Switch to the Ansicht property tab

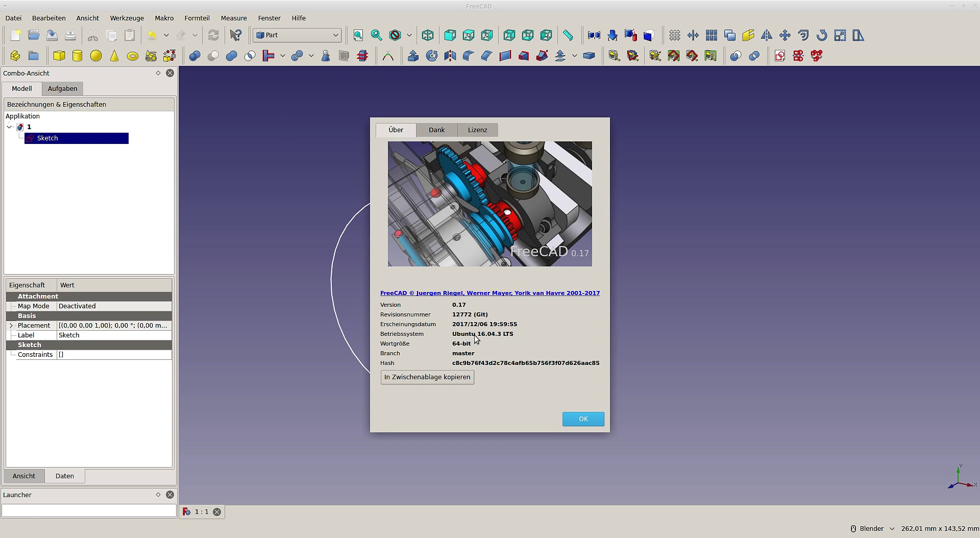[24, 476]
